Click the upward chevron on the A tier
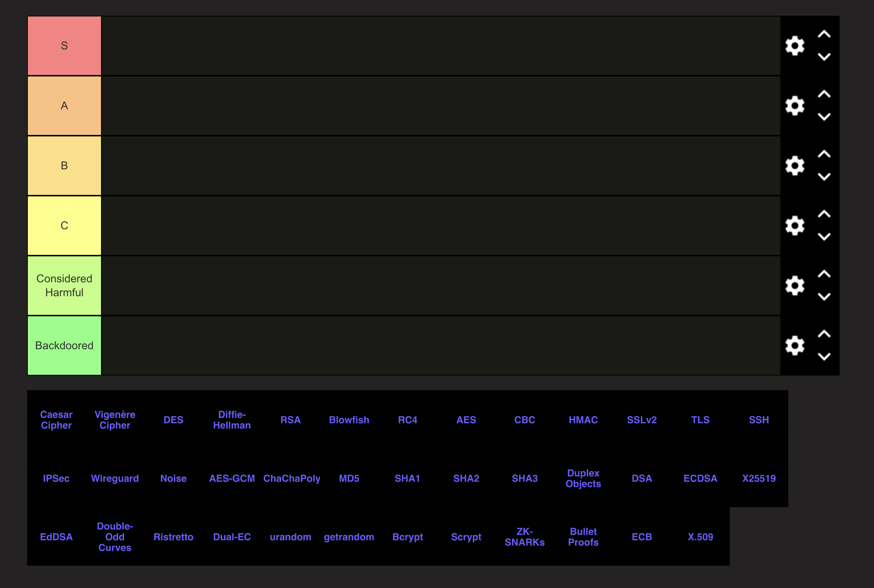 825,94
